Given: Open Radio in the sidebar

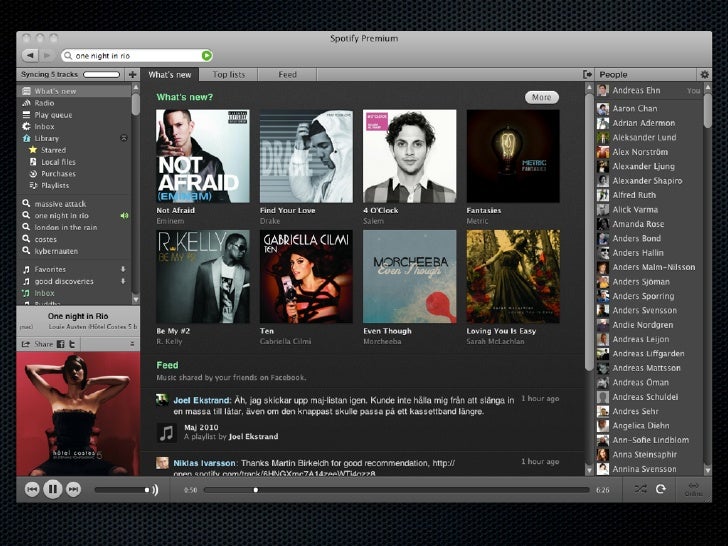Looking at the screenshot, I should pos(44,103).
